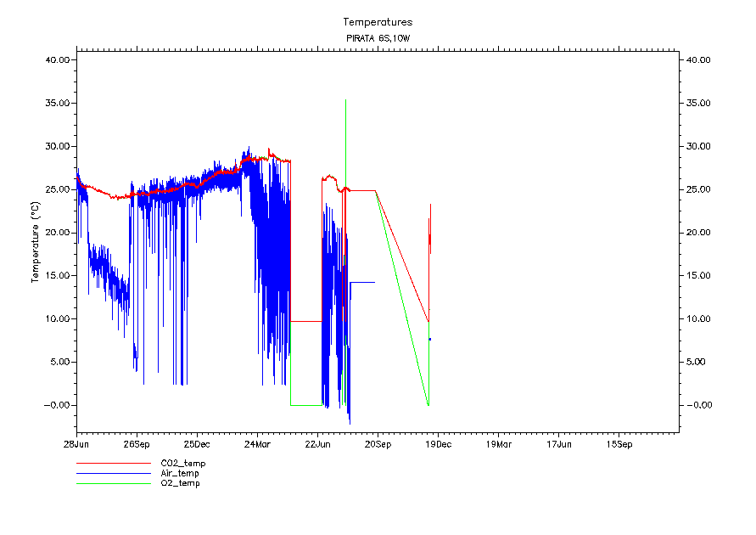Select the 10.00 label on left axis
Image resolution: width=756 pixels, height=535 pixels.
click(58, 319)
